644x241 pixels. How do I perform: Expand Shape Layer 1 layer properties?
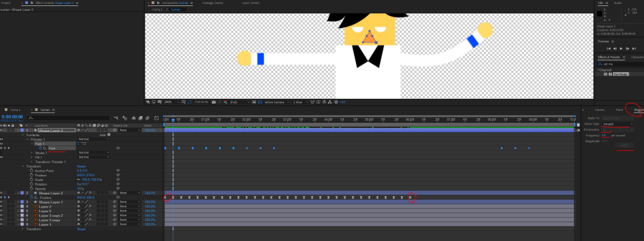pos(17,202)
